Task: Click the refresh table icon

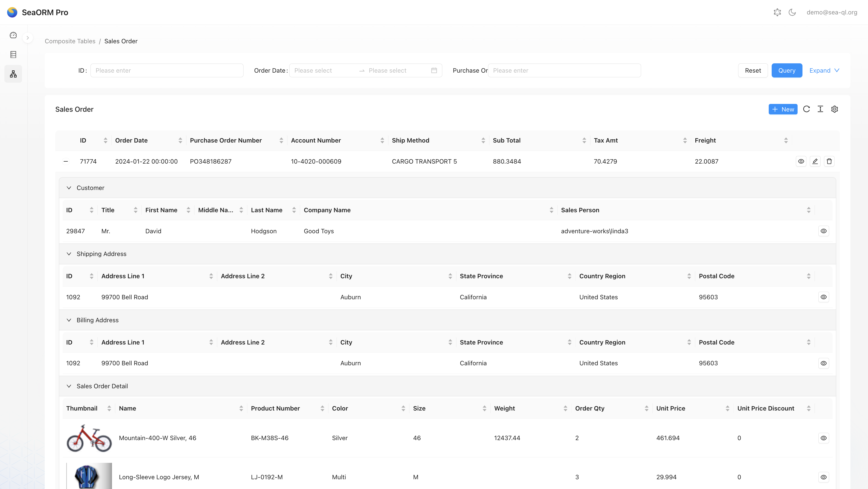Action: pos(806,109)
